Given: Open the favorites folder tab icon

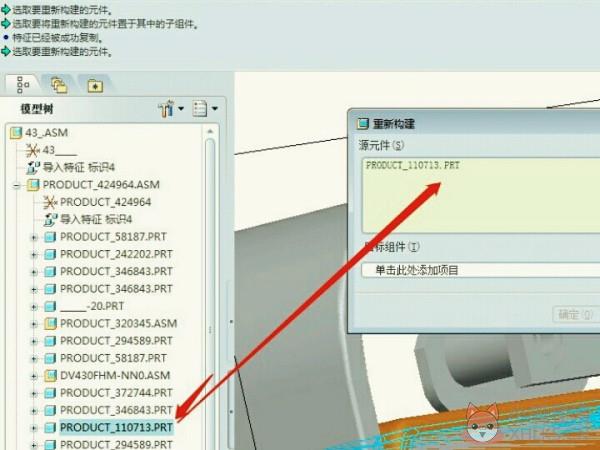Looking at the screenshot, I should click(x=95, y=85).
